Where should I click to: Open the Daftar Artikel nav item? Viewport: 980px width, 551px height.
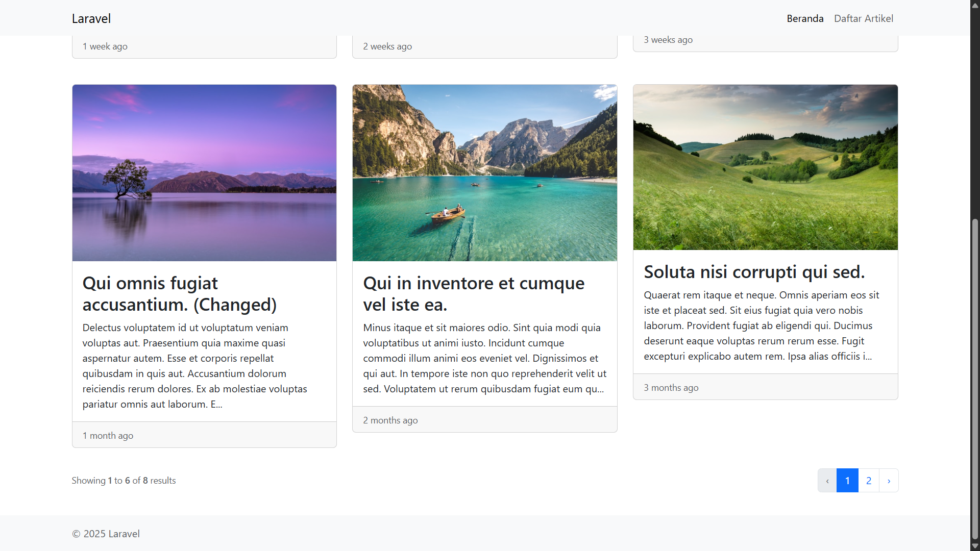[x=864, y=18]
